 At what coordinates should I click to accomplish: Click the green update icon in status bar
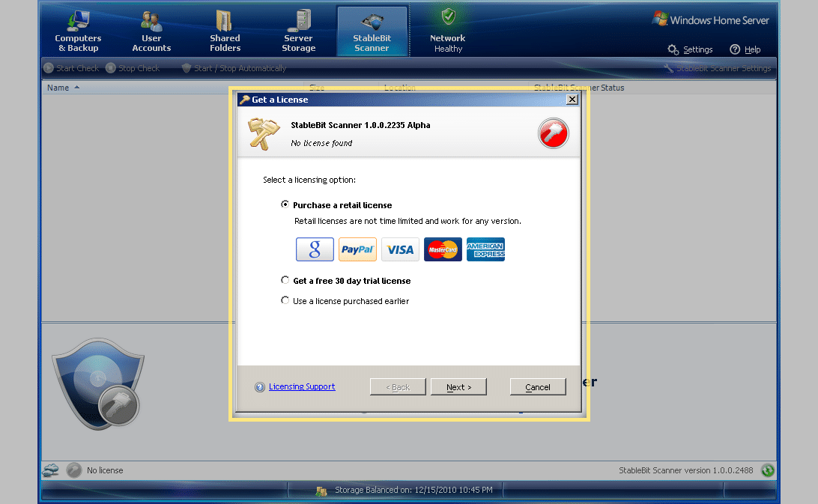767,470
